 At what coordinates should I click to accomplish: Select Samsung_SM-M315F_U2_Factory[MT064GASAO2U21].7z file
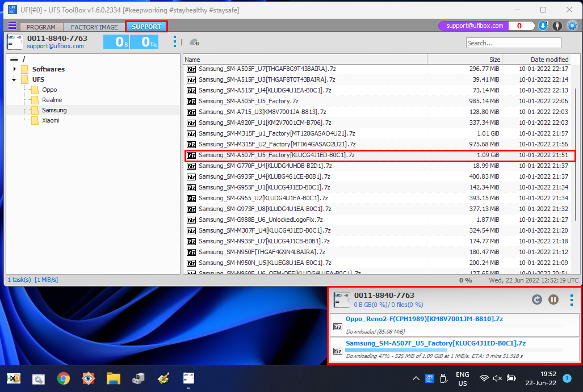coord(377,144)
